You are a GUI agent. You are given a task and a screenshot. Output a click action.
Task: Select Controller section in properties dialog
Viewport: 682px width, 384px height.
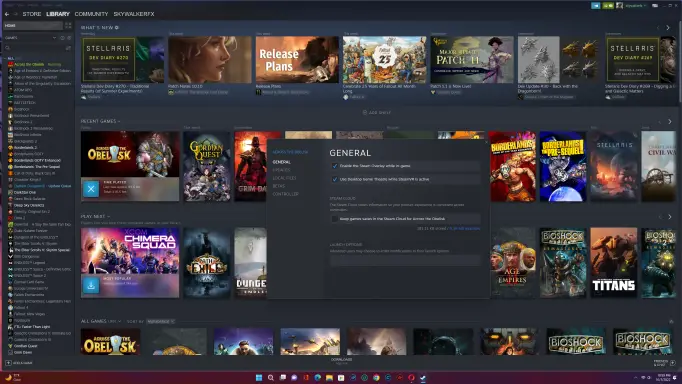(285, 194)
